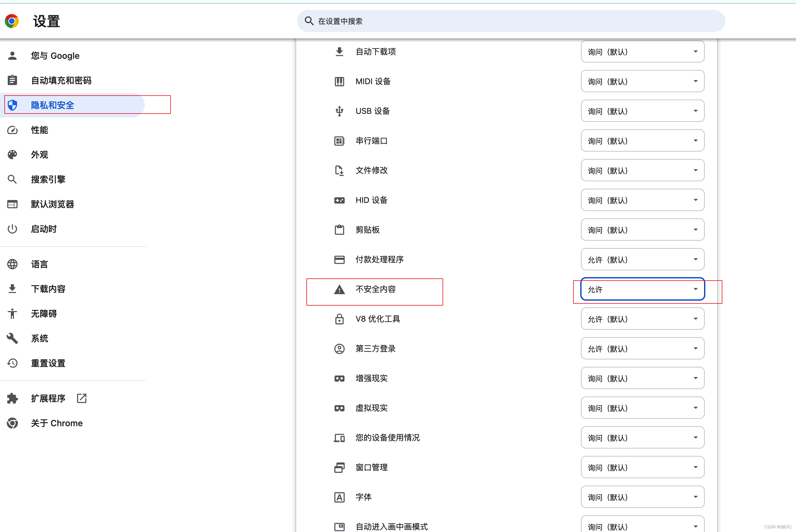Click the USB 设备 trident icon
Image resolution: width=796 pixels, height=532 pixels.
tap(339, 111)
